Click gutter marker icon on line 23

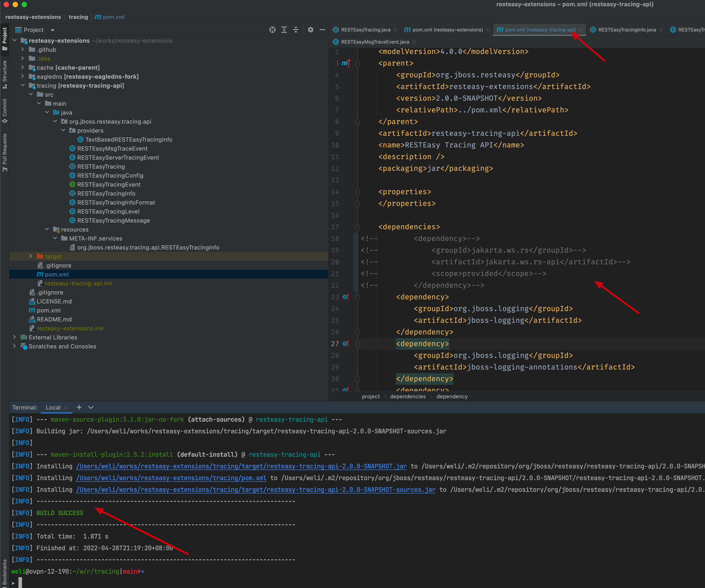coord(346,297)
